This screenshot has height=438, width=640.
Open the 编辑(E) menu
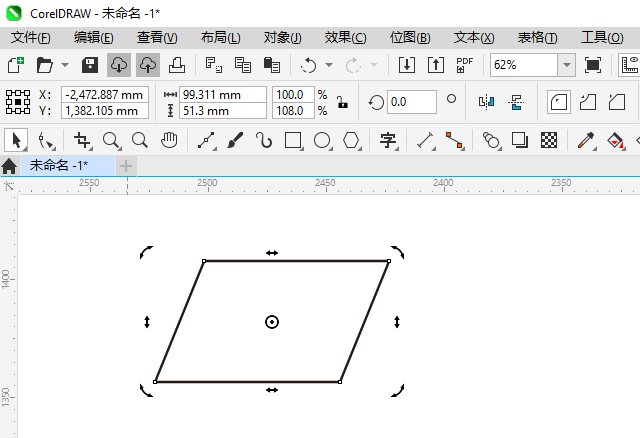(x=93, y=38)
